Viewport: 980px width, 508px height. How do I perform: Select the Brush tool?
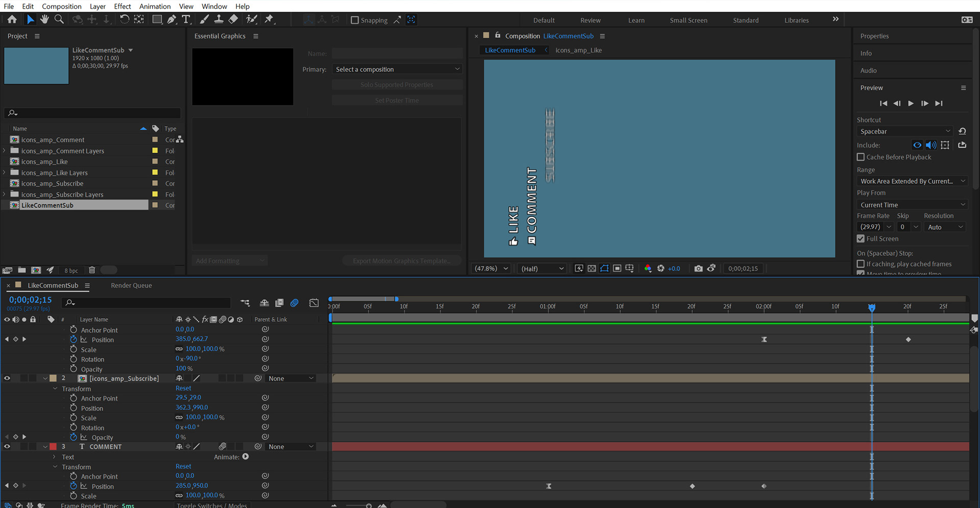tap(204, 19)
